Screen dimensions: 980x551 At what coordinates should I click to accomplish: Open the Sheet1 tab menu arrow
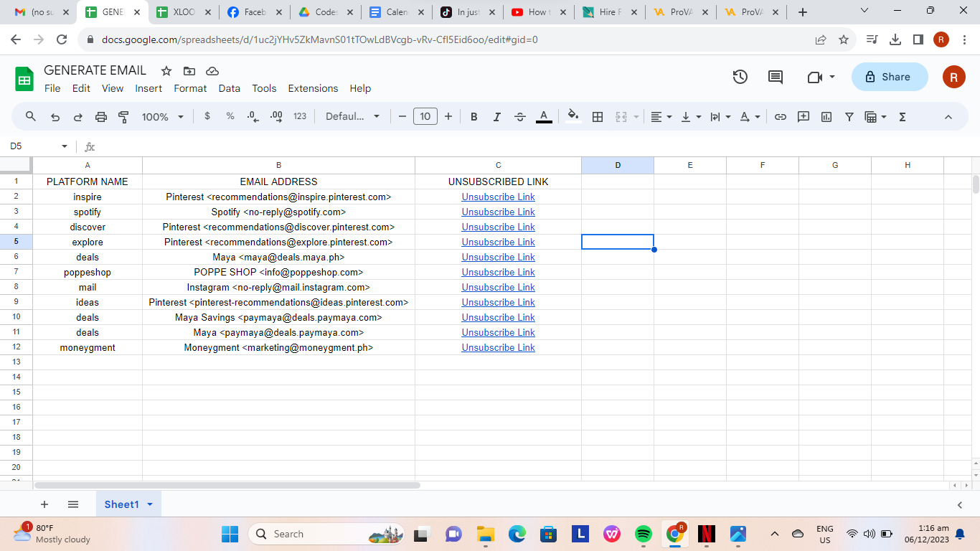pyautogui.click(x=150, y=504)
